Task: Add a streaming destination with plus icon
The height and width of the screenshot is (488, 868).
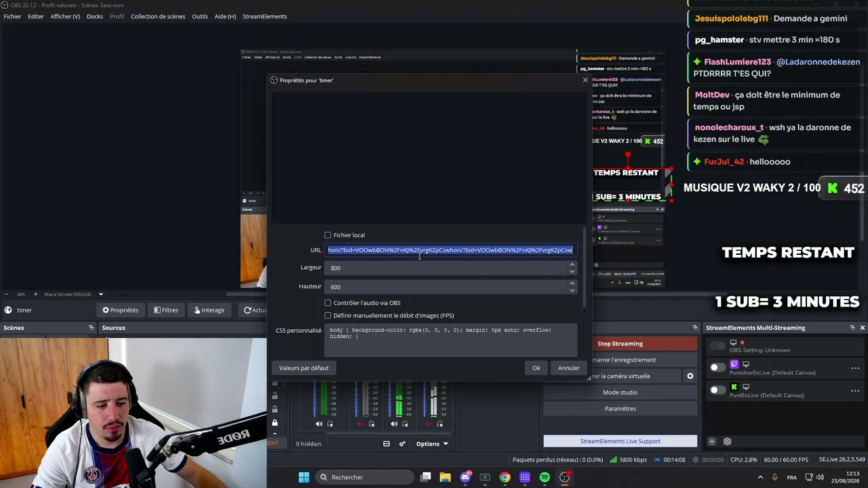Action: tap(712, 441)
